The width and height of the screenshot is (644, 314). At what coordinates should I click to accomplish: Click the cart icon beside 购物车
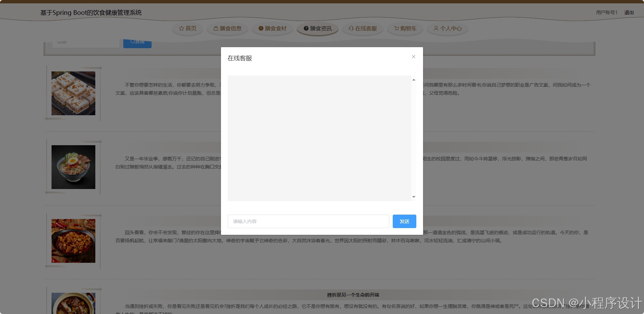tap(396, 29)
